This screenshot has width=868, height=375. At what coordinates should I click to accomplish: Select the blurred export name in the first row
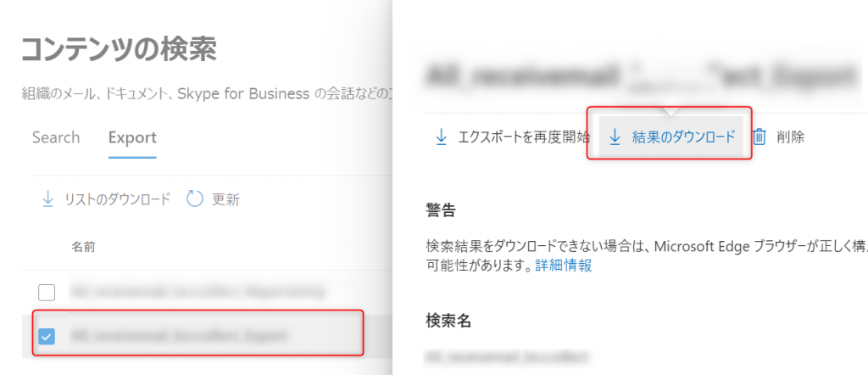click(x=196, y=291)
